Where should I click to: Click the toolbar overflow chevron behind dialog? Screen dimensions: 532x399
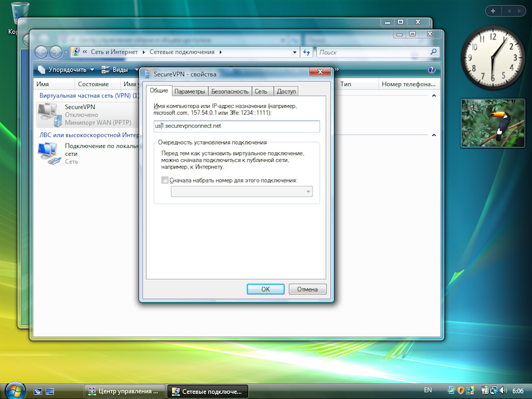(336, 70)
